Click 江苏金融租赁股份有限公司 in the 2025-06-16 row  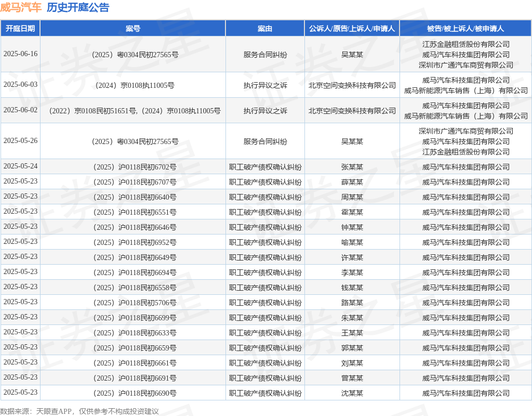[466, 44]
